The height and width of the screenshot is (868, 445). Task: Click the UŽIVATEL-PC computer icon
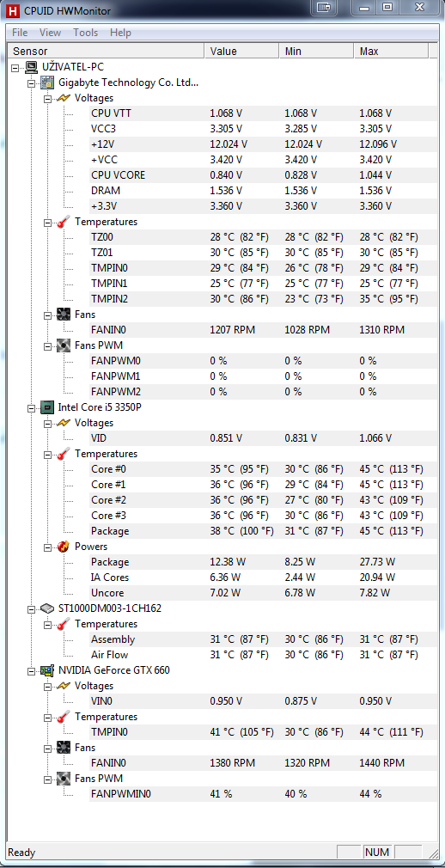pos(32,67)
